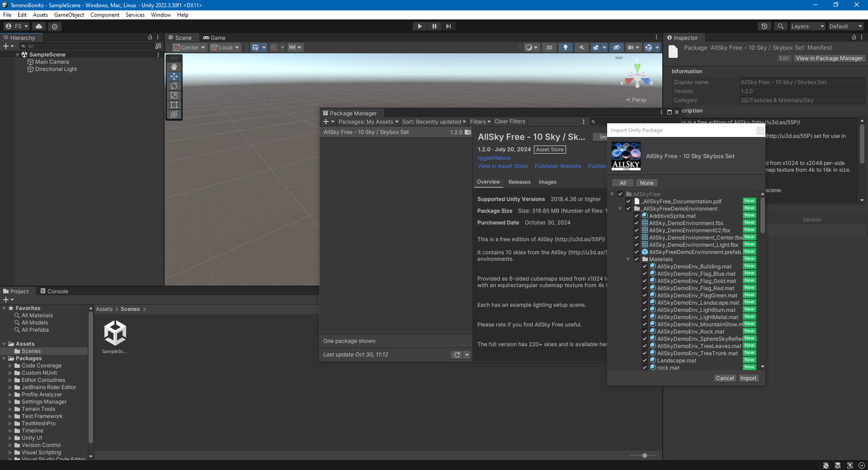Select the Scale tool in Scene toolbar
This screenshot has height=470, width=868.
click(174, 95)
